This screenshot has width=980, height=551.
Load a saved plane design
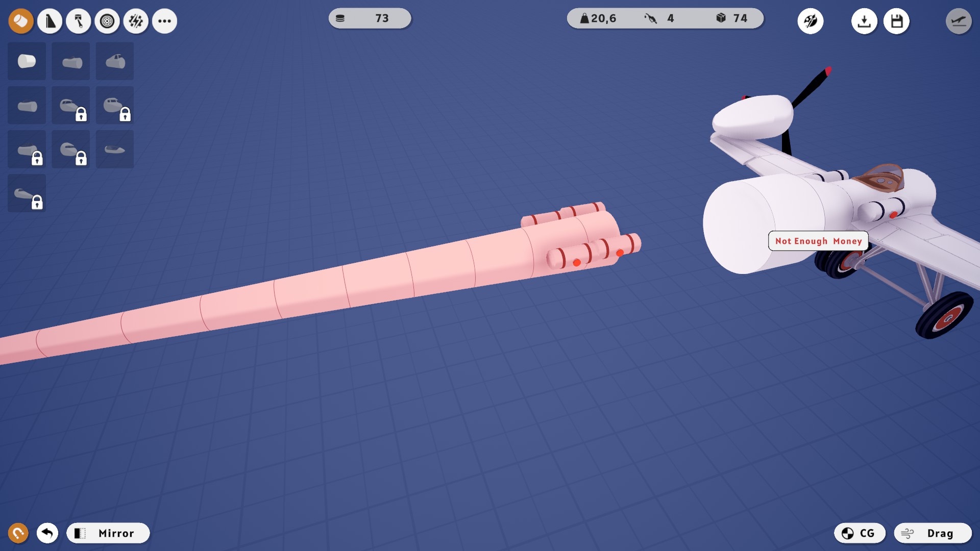pos(864,21)
